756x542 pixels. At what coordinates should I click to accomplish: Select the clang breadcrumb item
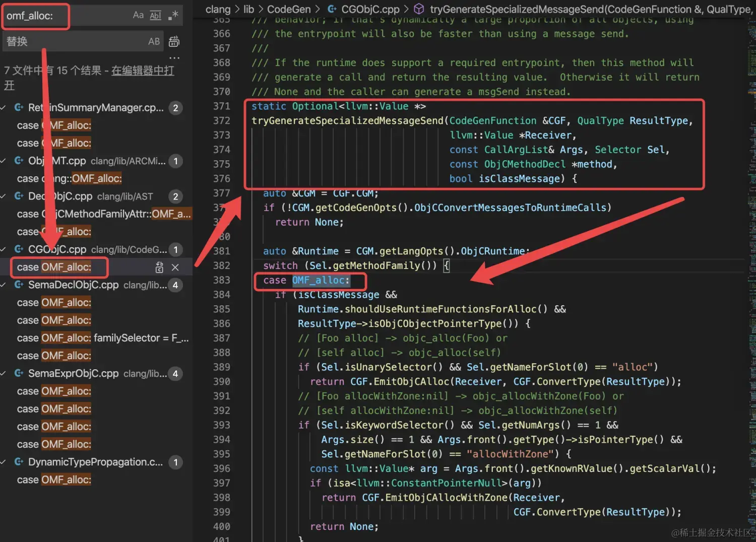tap(218, 9)
